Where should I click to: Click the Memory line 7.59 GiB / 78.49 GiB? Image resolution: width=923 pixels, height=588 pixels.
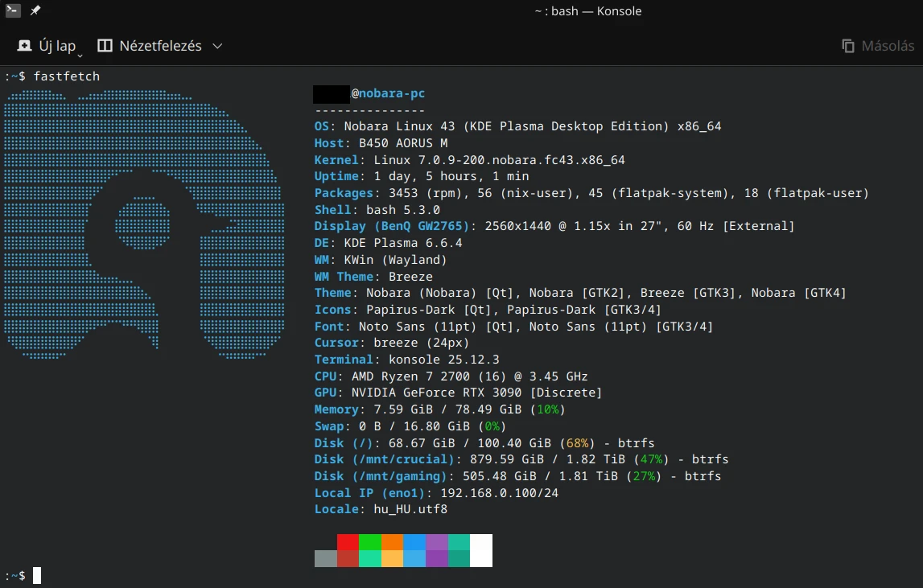pos(439,409)
